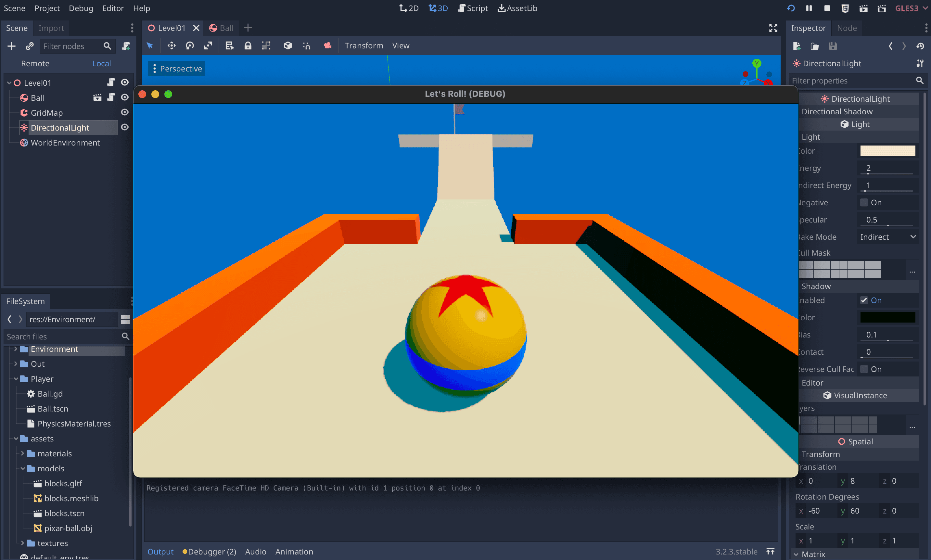Open the Debug menu

81,8
